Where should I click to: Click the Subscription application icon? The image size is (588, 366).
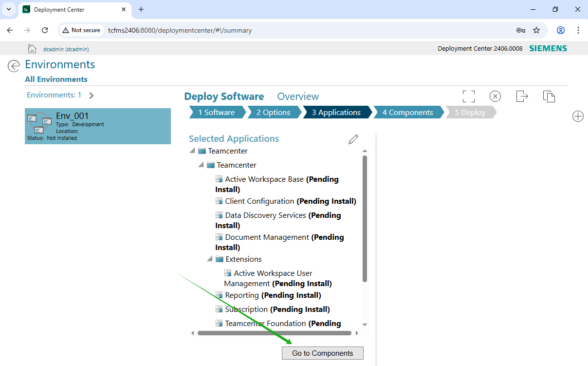(x=219, y=309)
